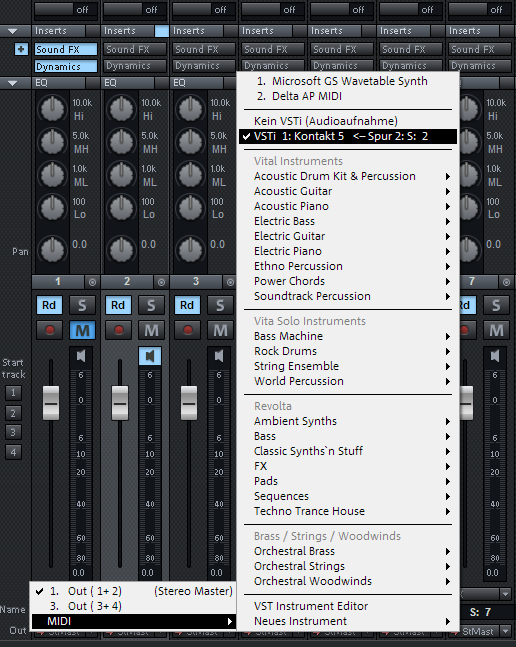Expand Rock Drums submenu
The width and height of the screenshot is (516, 647).
pyautogui.click(x=348, y=351)
